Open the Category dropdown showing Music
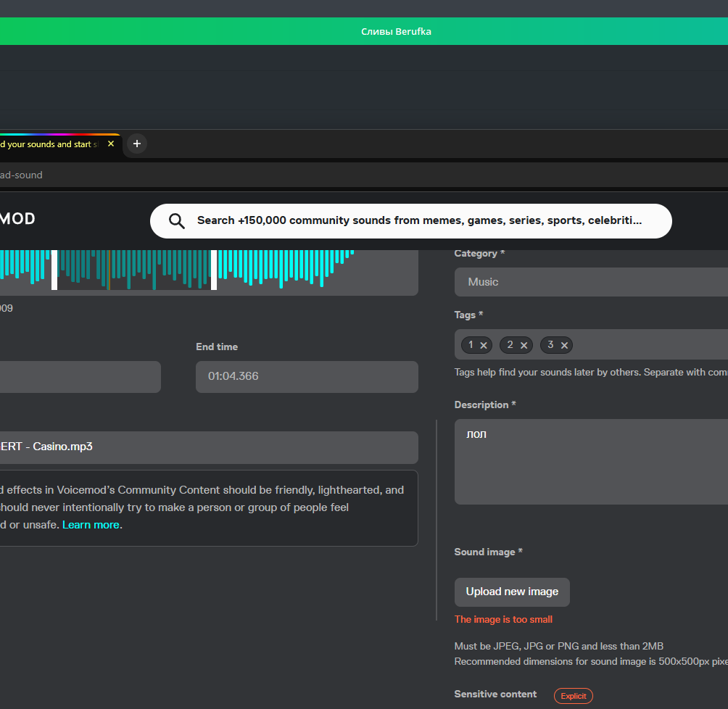728x709 pixels. pos(591,281)
